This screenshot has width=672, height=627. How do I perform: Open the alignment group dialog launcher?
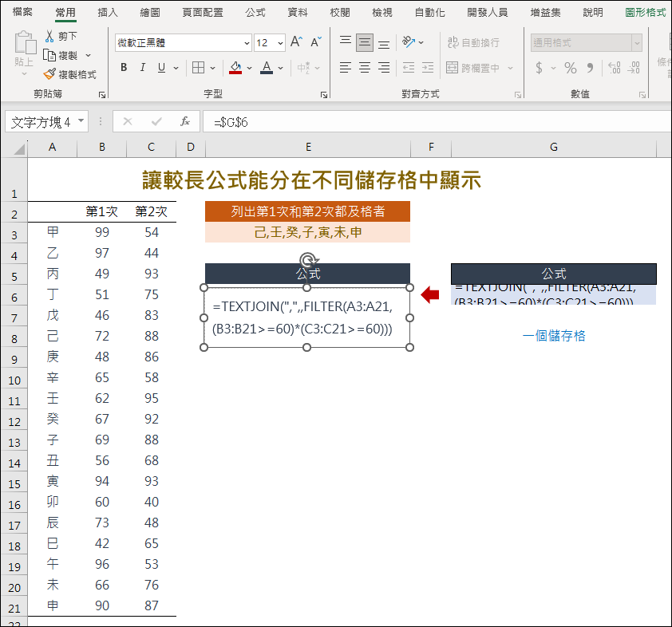518,95
